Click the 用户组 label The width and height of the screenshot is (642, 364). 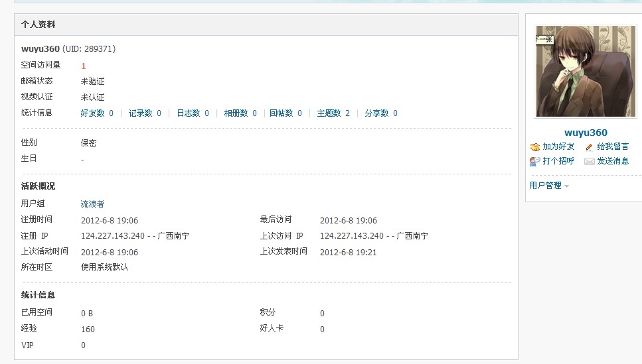[x=33, y=204]
